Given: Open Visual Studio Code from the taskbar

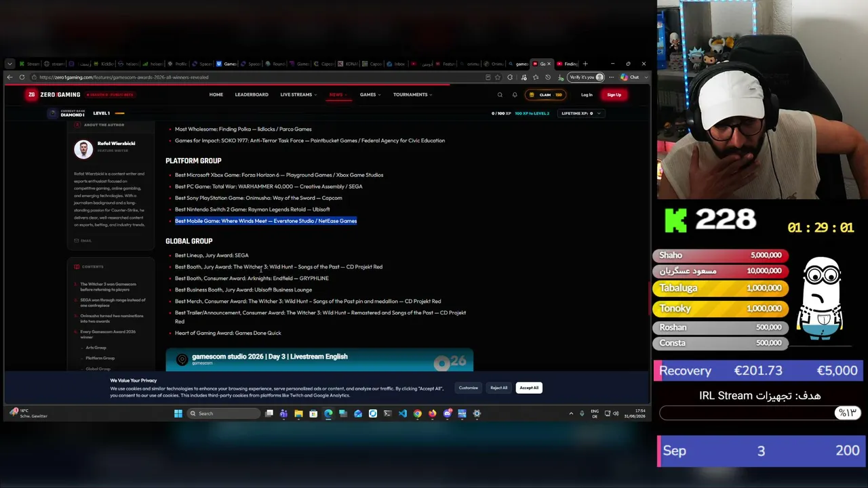Looking at the screenshot, I should (x=403, y=413).
